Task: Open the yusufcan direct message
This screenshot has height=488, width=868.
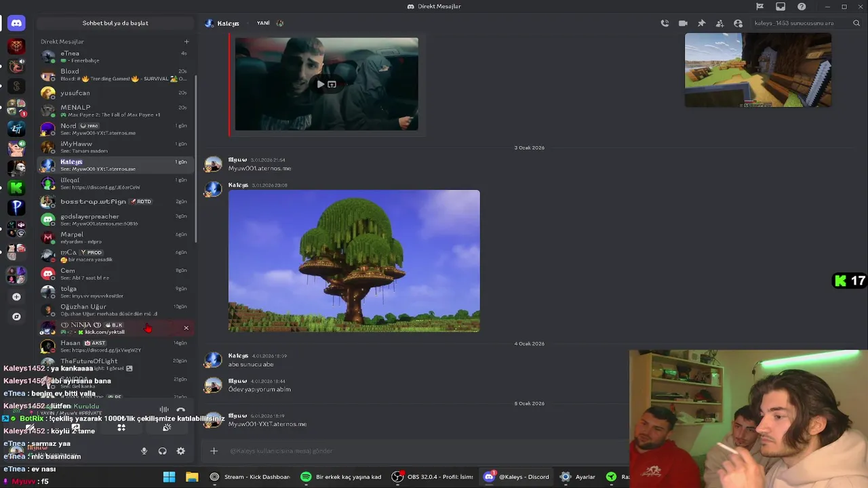Action: (115, 93)
